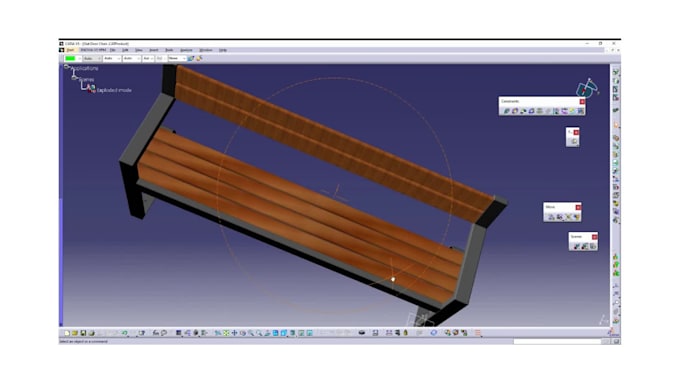Click the Formula f(x) icon
Image resolution: width=680 pixels, height=383 pixels.
tap(156, 333)
